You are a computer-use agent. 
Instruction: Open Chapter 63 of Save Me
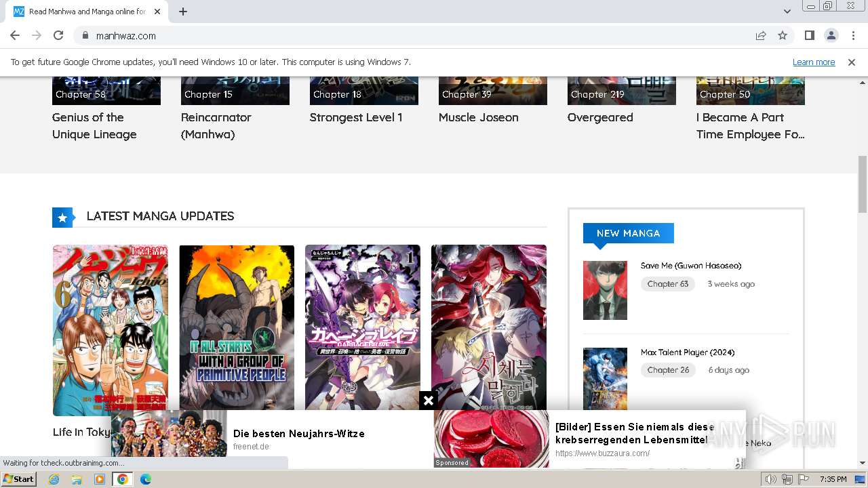(x=668, y=284)
